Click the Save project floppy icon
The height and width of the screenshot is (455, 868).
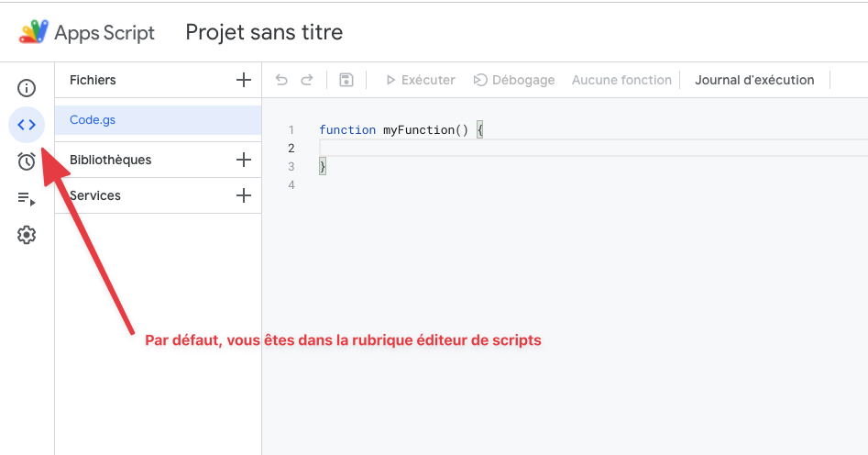(x=346, y=80)
